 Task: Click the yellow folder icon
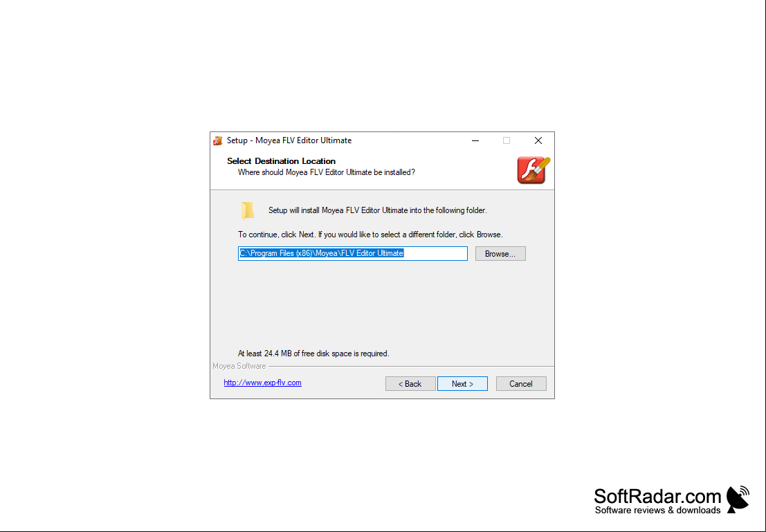tap(248, 210)
